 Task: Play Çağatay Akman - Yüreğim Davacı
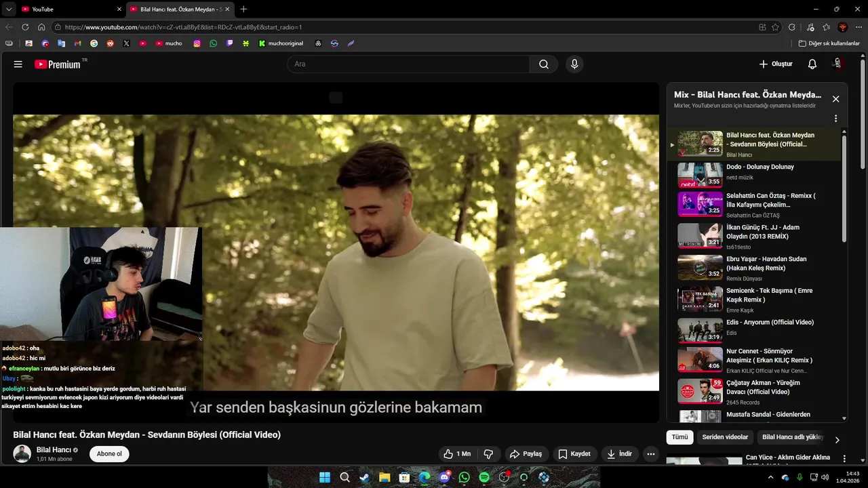(753, 392)
